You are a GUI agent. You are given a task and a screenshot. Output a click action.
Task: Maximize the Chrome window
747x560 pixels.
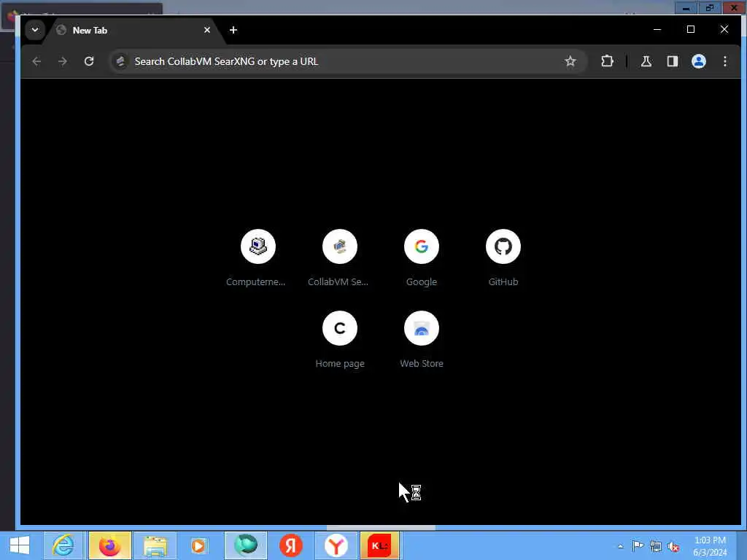pyautogui.click(x=691, y=29)
